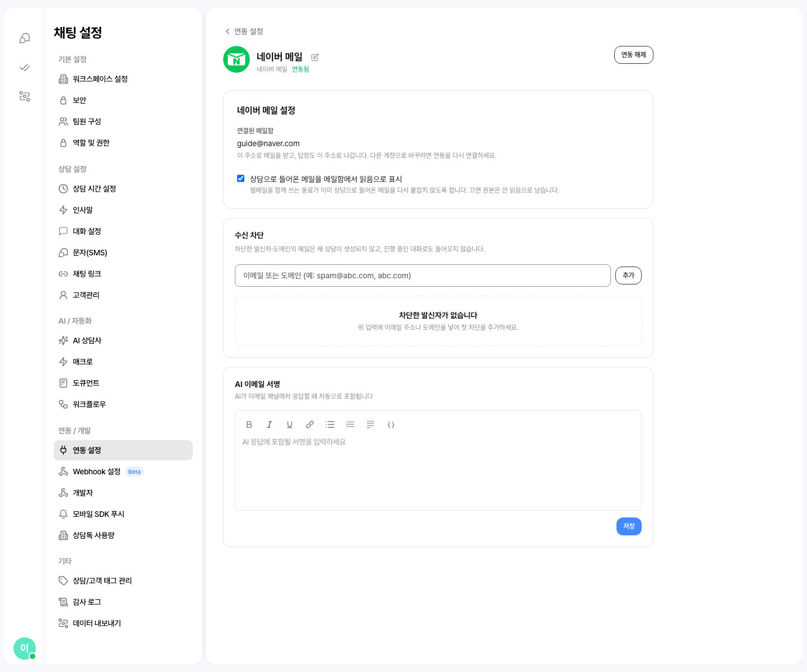The width and height of the screenshot is (807, 672).
Task: Go to 팀원 구성 page
Action: (123, 122)
